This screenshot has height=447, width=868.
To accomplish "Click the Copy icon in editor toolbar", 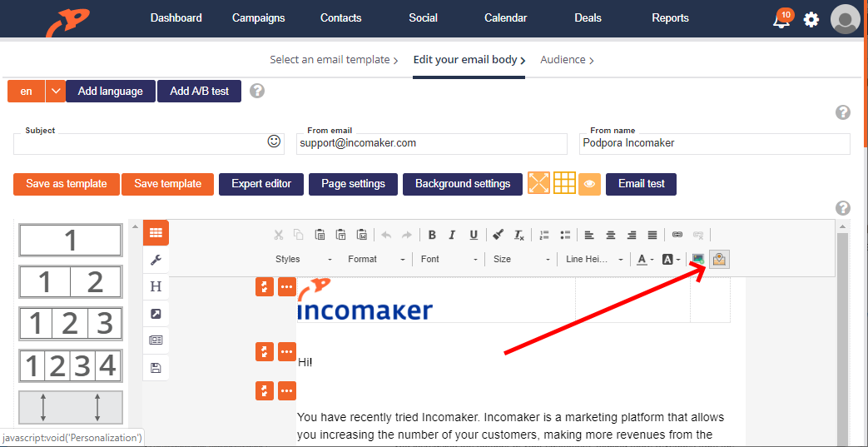I will [x=299, y=235].
